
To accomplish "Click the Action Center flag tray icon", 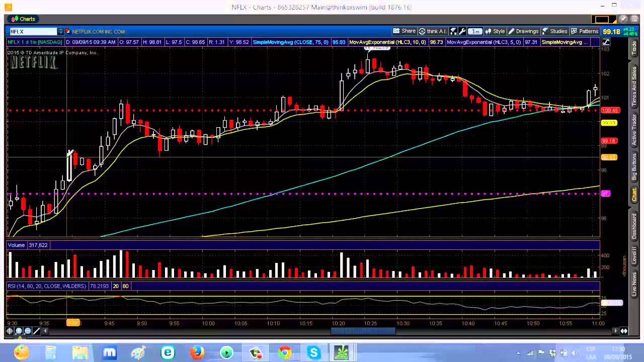I will [x=542, y=353].
